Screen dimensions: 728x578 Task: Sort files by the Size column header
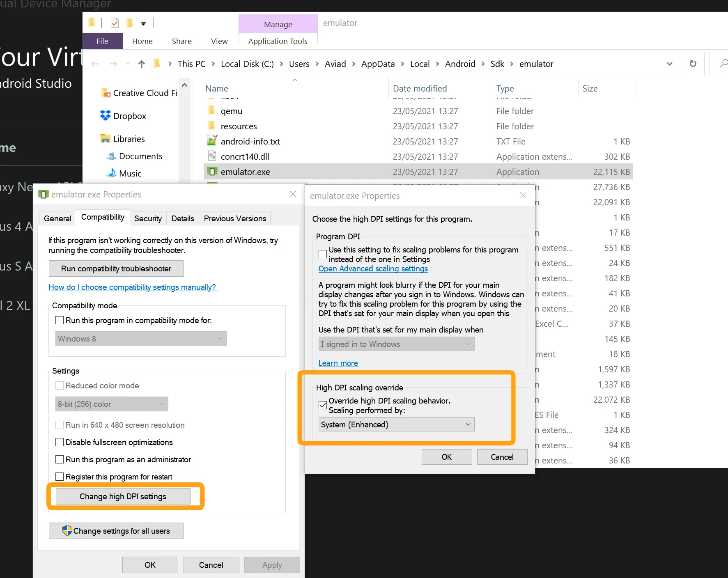pos(590,88)
